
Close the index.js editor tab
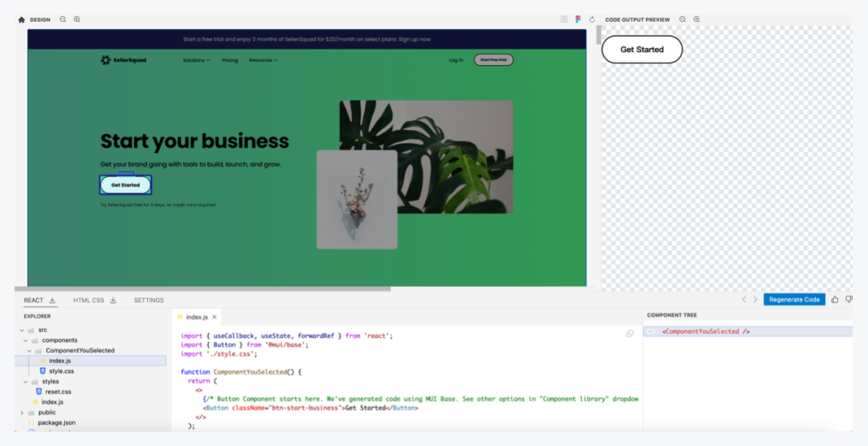coord(215,317)
